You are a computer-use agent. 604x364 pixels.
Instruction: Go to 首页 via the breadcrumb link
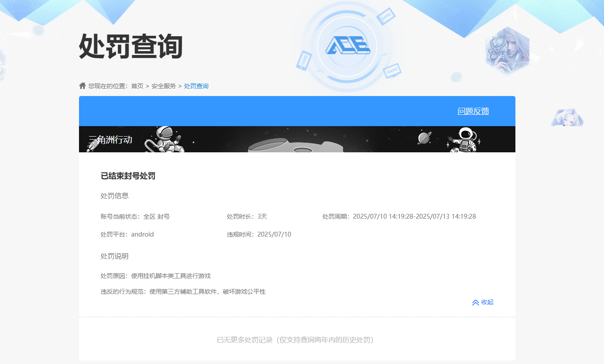point(137,86)
